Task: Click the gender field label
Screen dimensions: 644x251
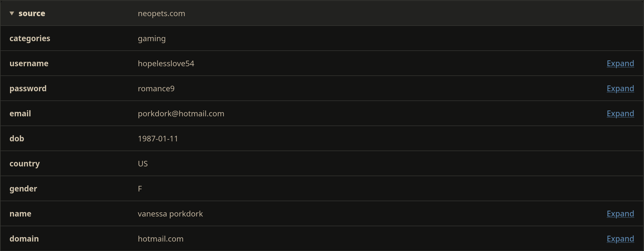Action: [23, 189]
